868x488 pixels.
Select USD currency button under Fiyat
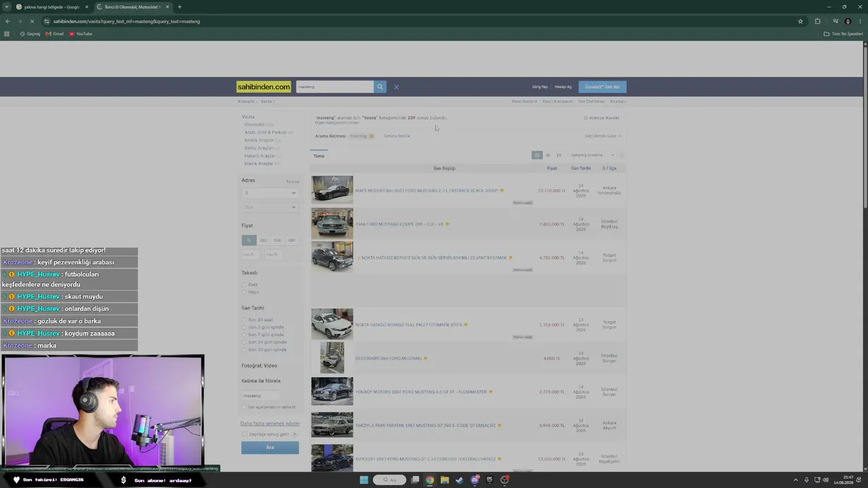click(x=263, y=241)
